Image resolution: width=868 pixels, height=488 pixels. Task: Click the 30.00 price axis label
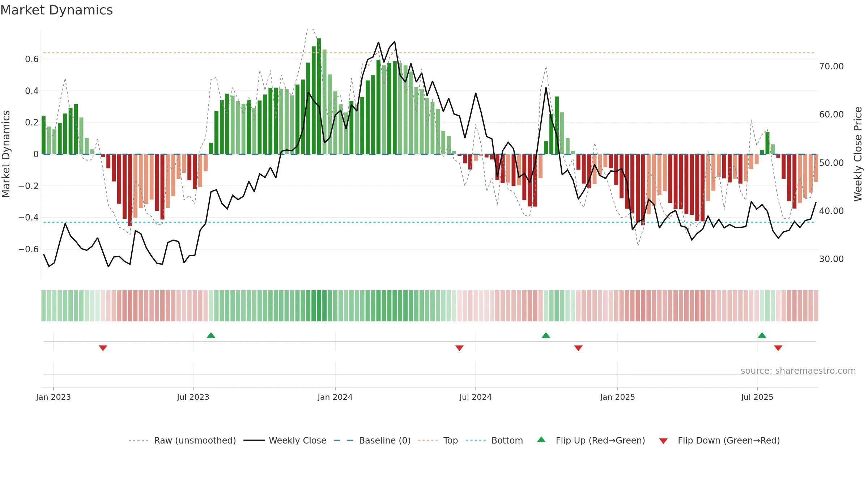(x=831, y=259)
